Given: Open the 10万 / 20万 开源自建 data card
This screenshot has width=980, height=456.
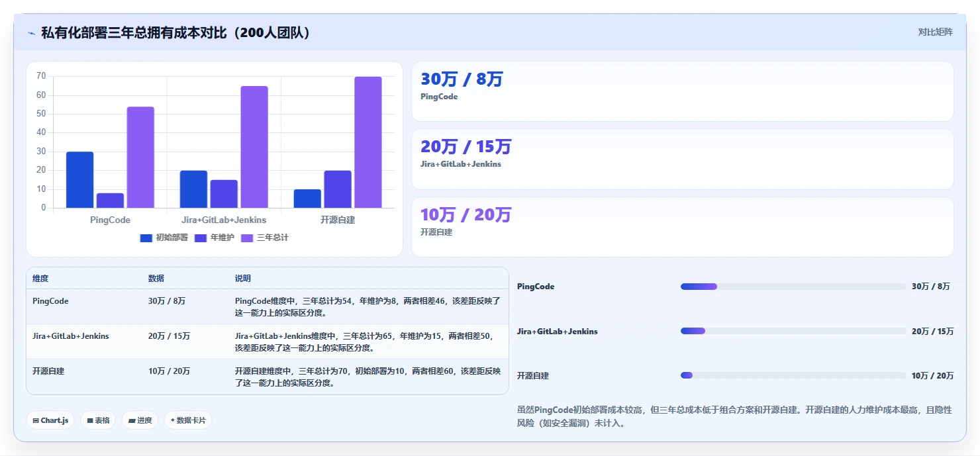Looking at the screenshot, I should [x=683, y=227].
